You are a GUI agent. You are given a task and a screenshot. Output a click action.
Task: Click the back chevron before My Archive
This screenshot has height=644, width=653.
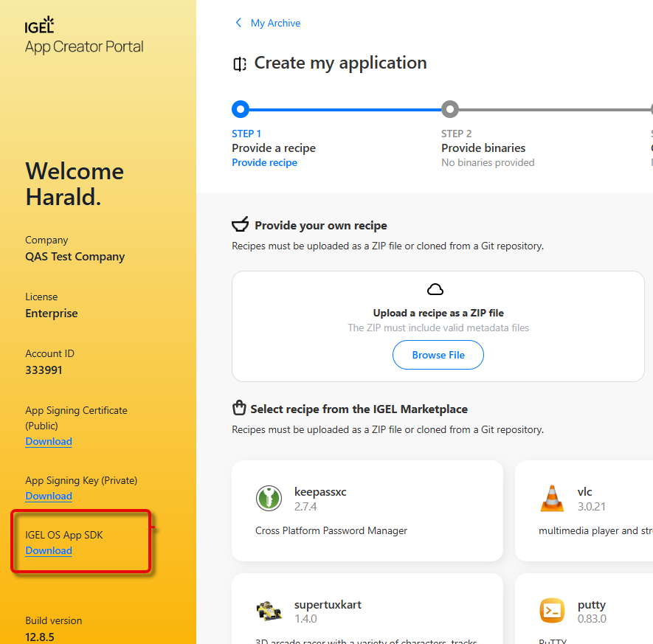238,23
